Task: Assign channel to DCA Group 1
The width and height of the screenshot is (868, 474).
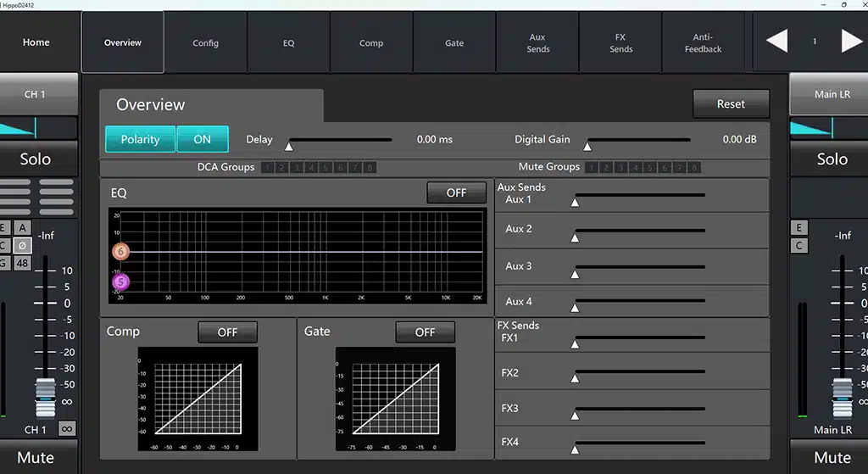Action: click(x=267, y=167)
